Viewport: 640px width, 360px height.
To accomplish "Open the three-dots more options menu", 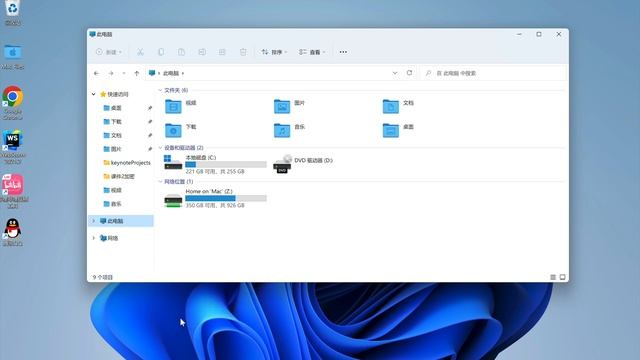I will point(343,52).
